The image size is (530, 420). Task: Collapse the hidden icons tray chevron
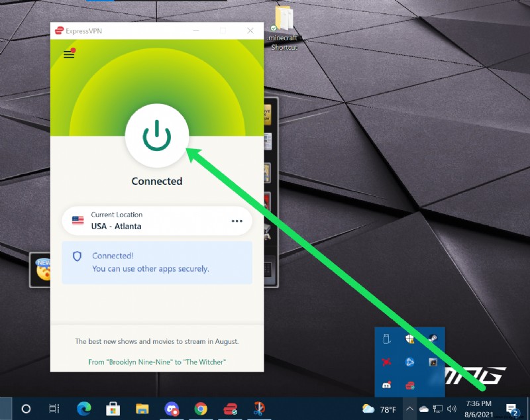(x=409, y=409)
